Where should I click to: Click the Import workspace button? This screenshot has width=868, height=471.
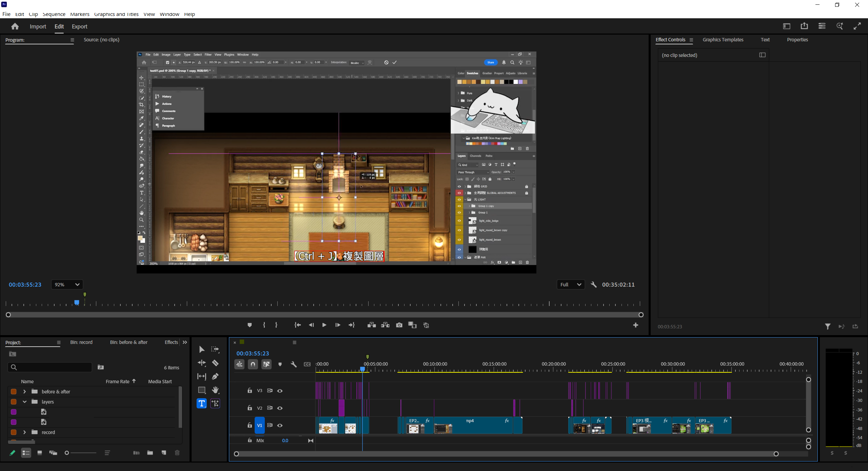tap(38, 26)
